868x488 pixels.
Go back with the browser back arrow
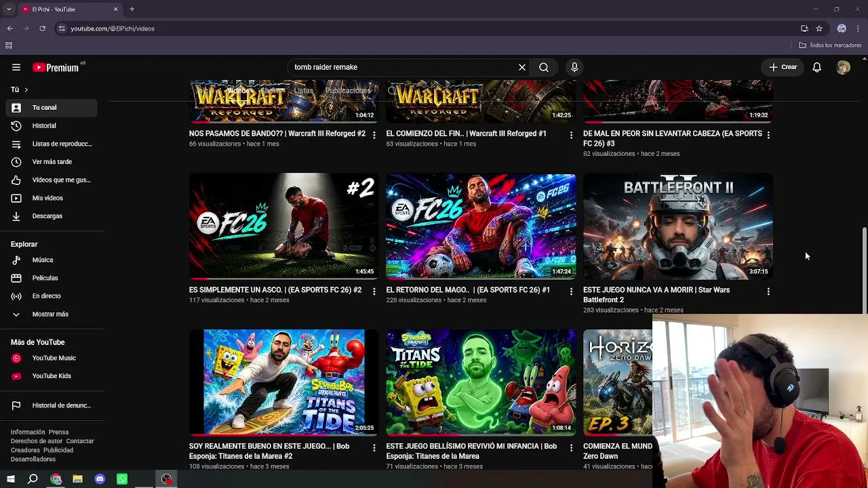pos(10,28)
